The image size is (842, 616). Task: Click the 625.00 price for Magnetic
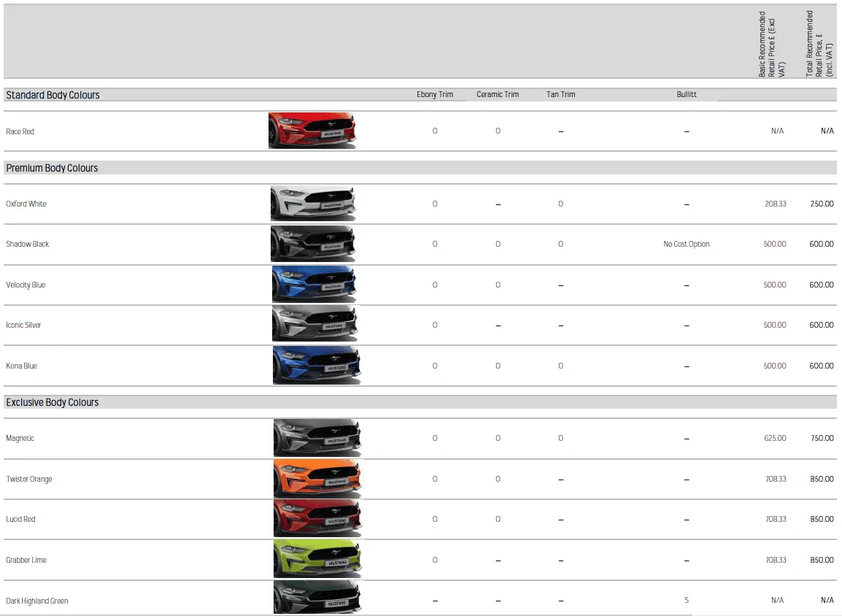(x=776, y=438)
